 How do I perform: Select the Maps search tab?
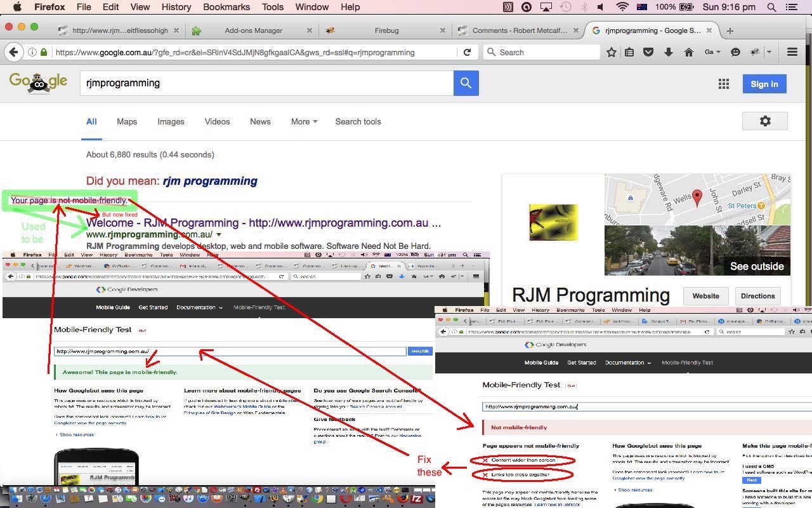127,121
